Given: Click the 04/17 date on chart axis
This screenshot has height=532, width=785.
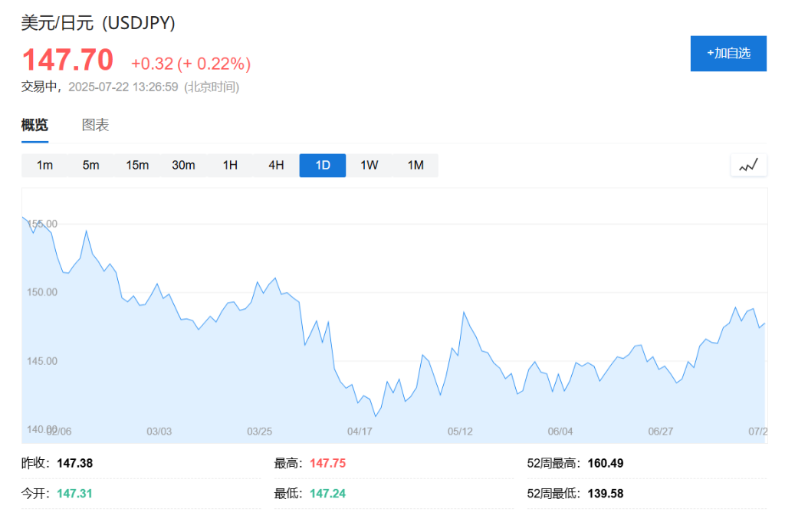Looking at the screenshot, I should (360, 432).
